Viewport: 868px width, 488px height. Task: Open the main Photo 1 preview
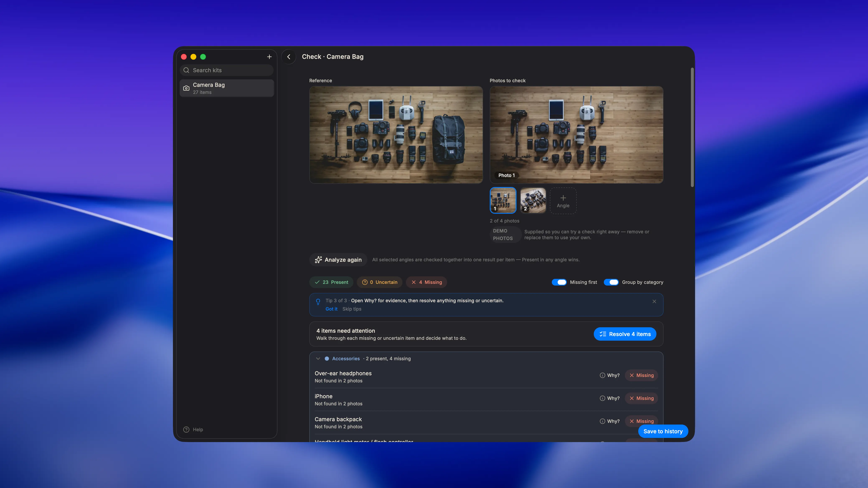pyautogui.click(x=576, y=135)
